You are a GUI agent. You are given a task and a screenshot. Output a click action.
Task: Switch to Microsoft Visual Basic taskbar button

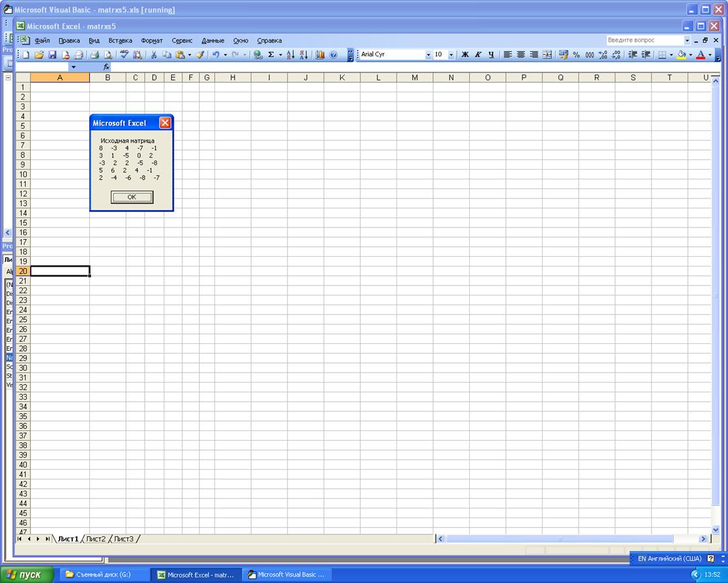click(286, 574)
